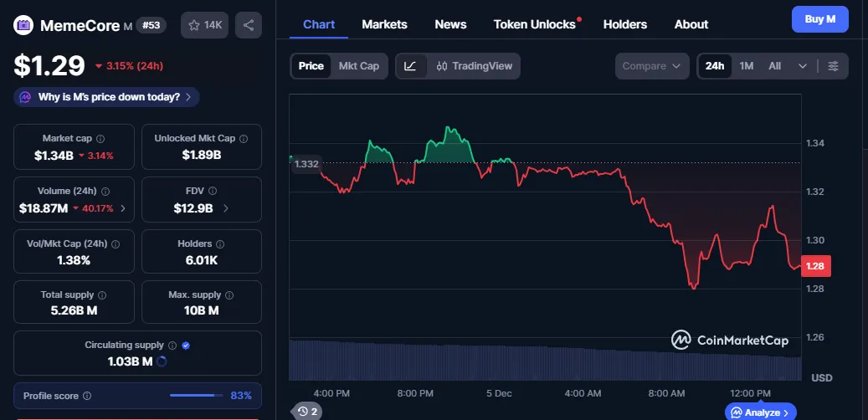868x420 pixels.
Task: Click info icon next to Volume (24h)
Action: (x=105, y=192)
